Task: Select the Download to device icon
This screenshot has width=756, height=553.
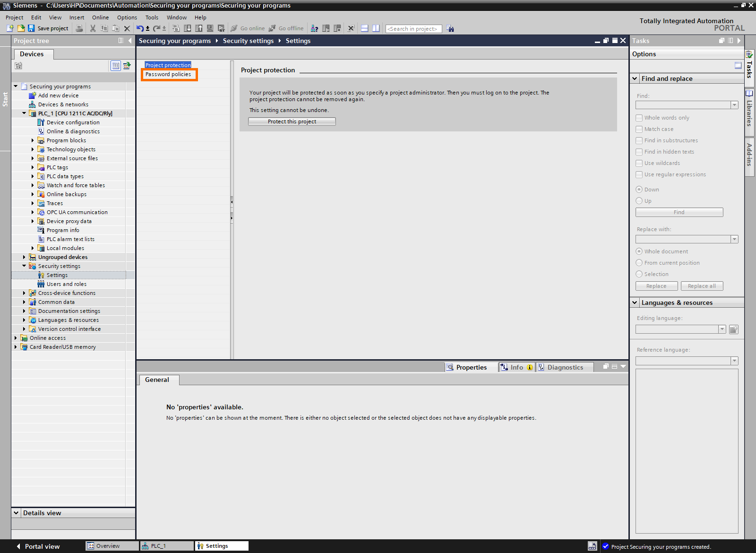Action: (188, 28)
